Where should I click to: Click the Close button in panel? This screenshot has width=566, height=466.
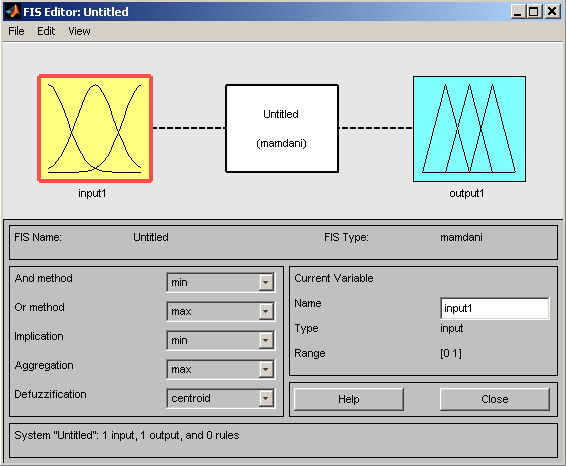point(495,399)
